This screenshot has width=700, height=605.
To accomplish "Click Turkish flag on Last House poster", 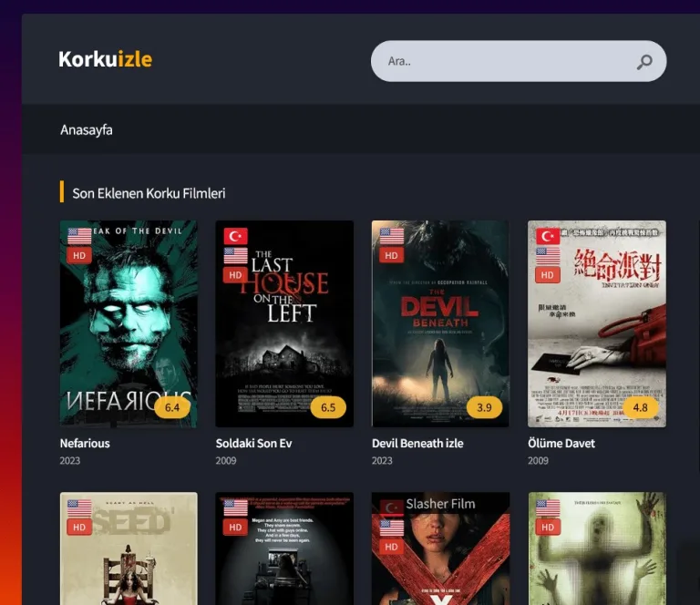I will coord(236,236).
